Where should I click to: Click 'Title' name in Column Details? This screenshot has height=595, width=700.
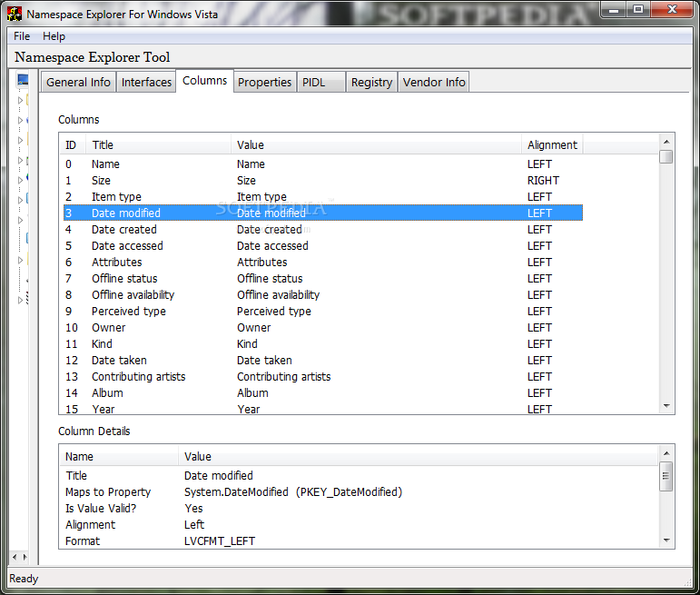[76, 476]
